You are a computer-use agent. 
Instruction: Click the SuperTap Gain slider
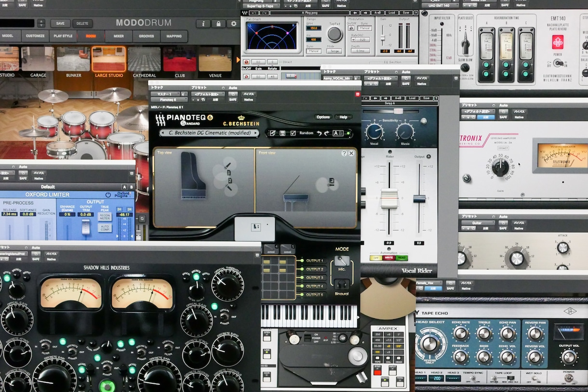click(x=383, y=38)
